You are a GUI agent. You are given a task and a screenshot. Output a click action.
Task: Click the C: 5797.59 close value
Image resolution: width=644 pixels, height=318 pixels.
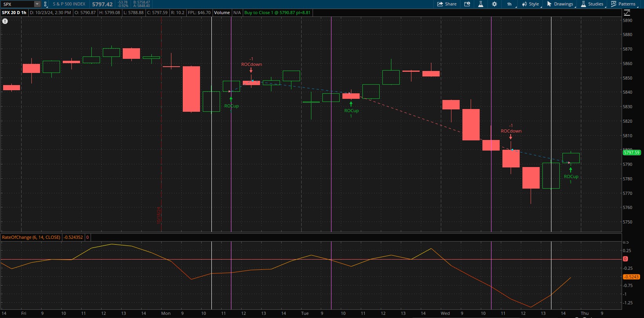[157, 13]
